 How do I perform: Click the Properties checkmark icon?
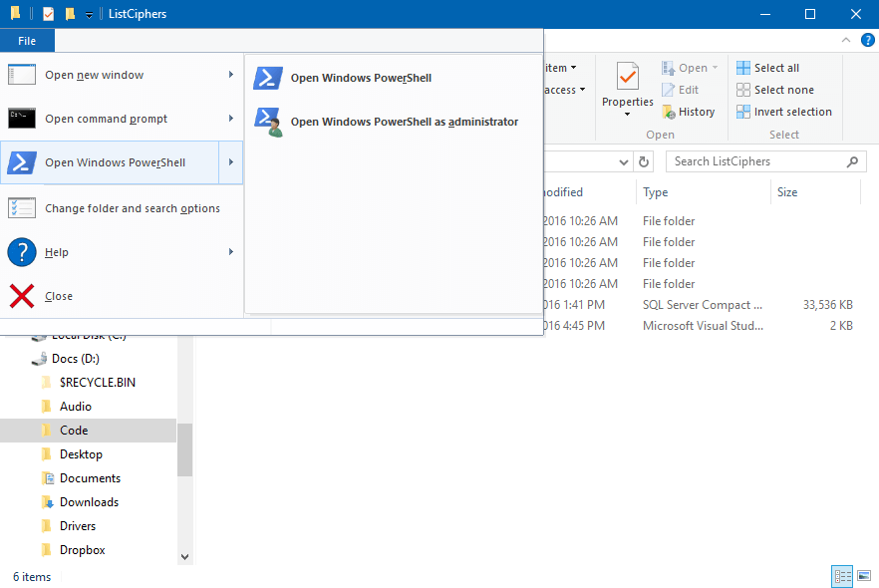point(627,77)
